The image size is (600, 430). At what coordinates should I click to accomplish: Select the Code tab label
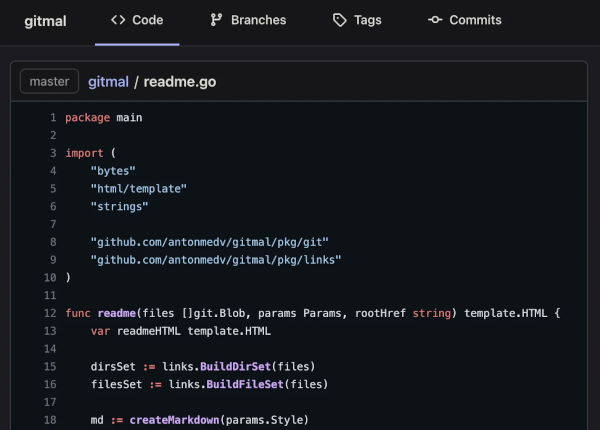pos(148,20)
